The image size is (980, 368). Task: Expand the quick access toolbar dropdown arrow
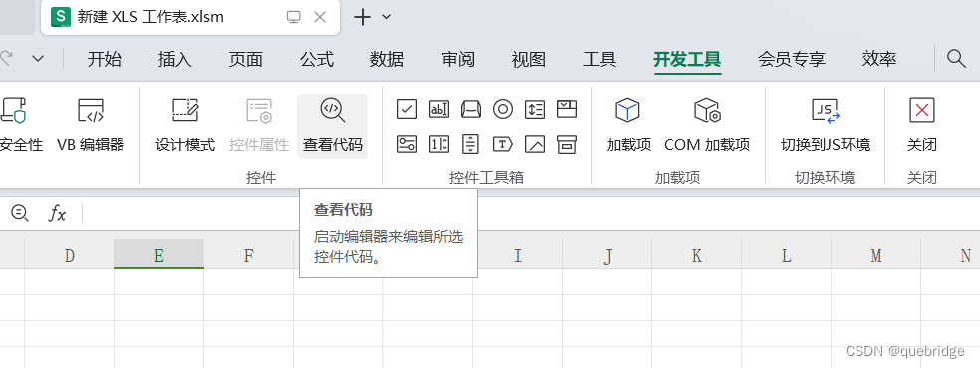pyautogui.click(x=38, y=59)
